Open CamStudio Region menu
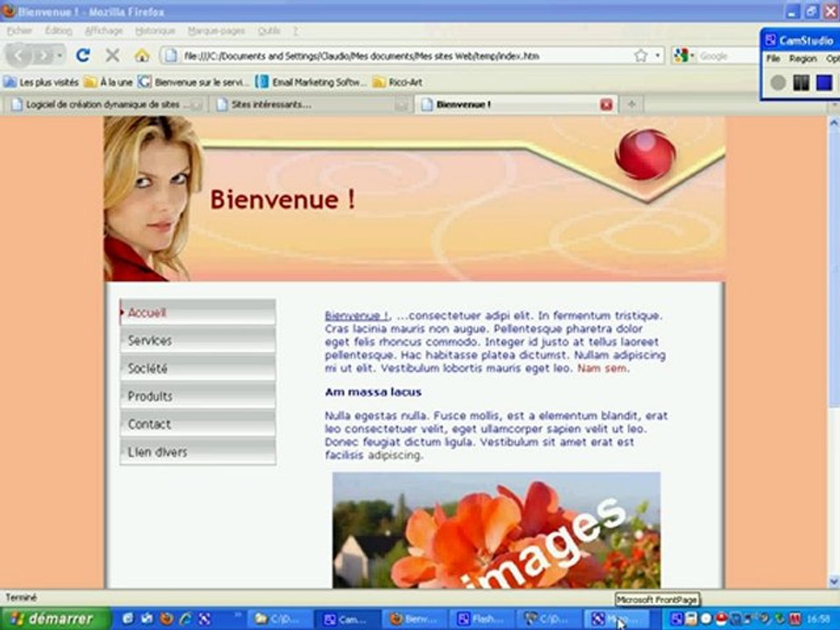 [x=802, y=59]
